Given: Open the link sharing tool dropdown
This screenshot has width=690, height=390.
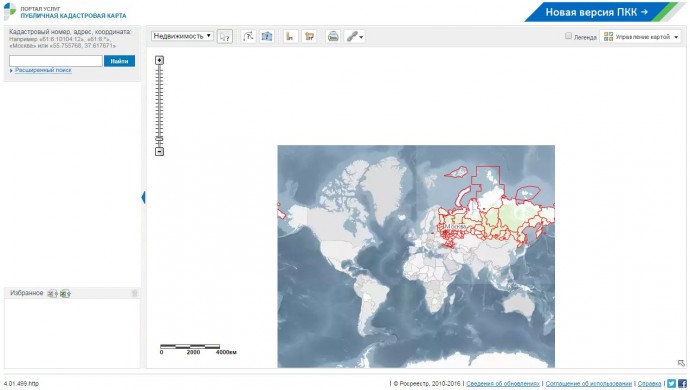Looking at the screenshot, I should coord(355,37).
